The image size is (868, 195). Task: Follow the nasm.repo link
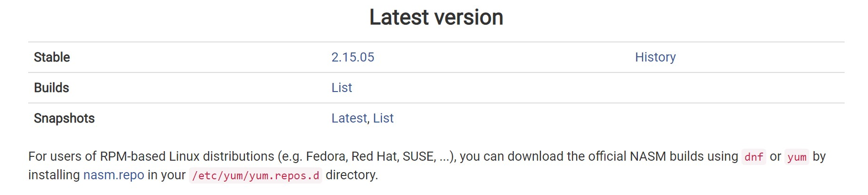pos(114,175)
